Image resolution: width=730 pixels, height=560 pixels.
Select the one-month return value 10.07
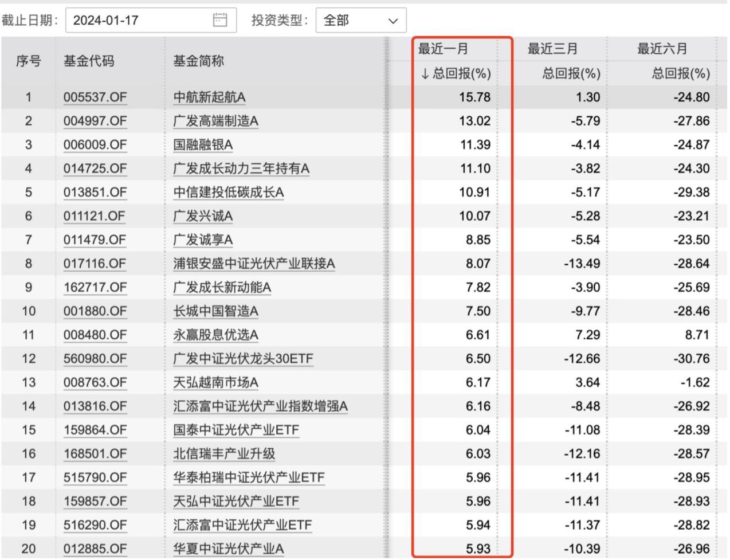tap(475, 216)
